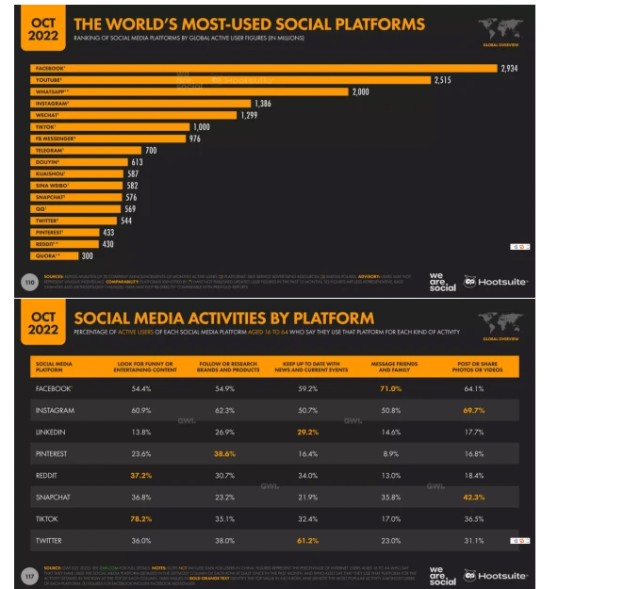Viewport: 640px width, 589px height.
Task: Click the 62.3% cell in the Instagram row
Action: point(224,410)
